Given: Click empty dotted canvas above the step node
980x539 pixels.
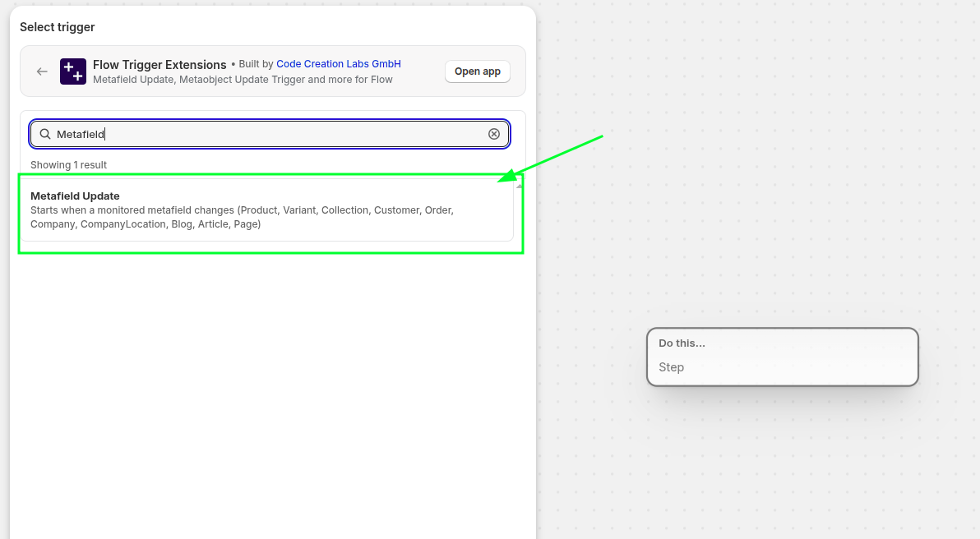Looking at the screenshot, I should coord(781,205).
